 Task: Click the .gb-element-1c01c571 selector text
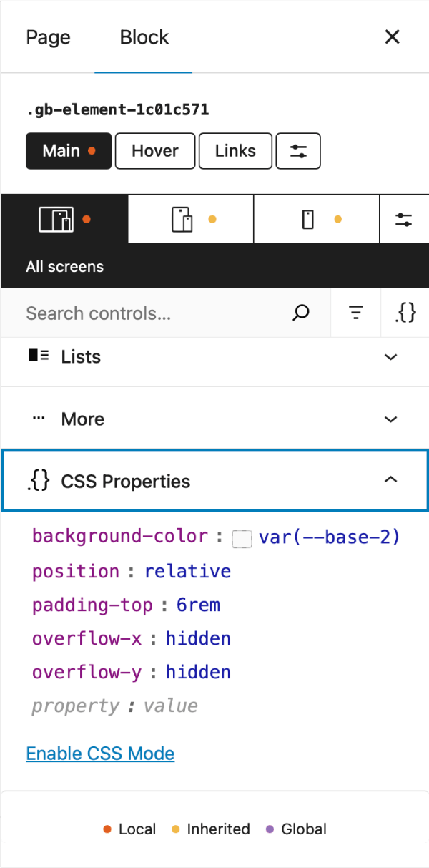(117, 110)
